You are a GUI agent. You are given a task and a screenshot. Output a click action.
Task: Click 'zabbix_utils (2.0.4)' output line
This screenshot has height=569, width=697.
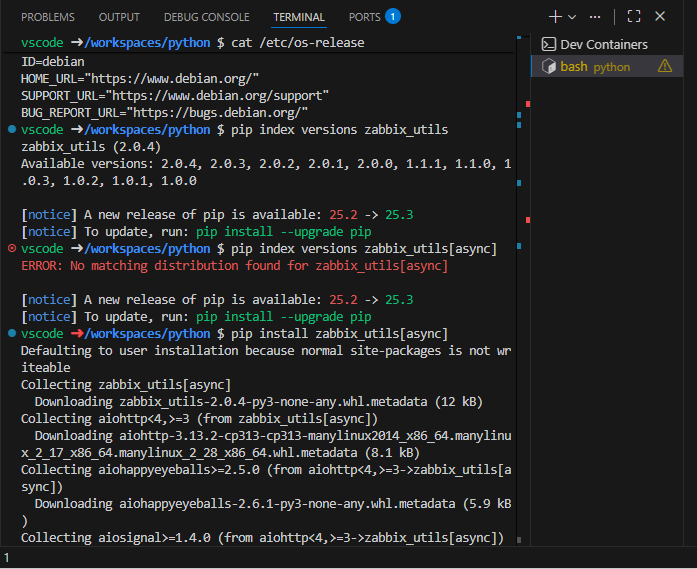pos(91,147)
